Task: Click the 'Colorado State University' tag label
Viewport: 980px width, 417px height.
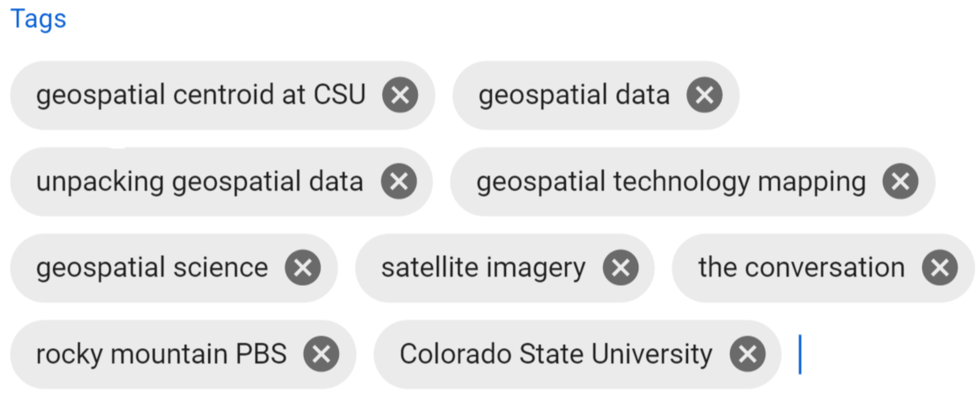Action: [555, 354]
